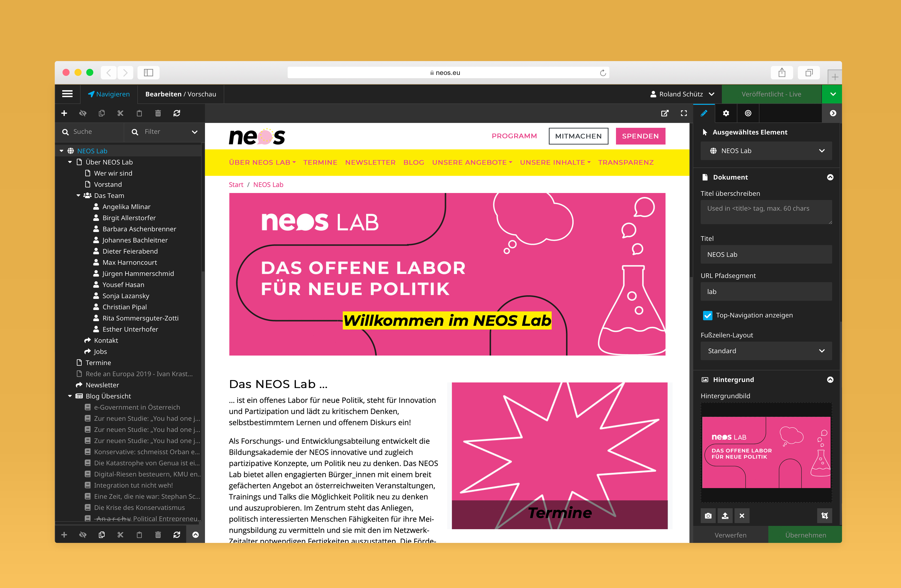901x588 pixels.
Task: Click the MITMACHEN button
Action: pos(578,136)
